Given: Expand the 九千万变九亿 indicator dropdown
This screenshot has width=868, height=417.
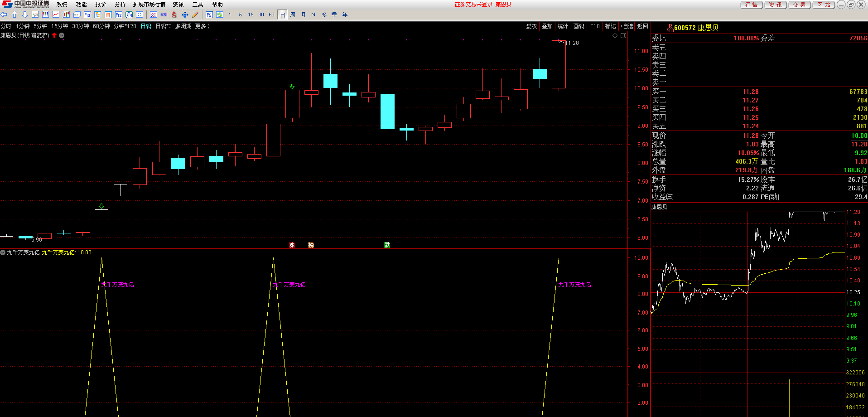Looking at the screenshot, I should [x=3, y=252].
